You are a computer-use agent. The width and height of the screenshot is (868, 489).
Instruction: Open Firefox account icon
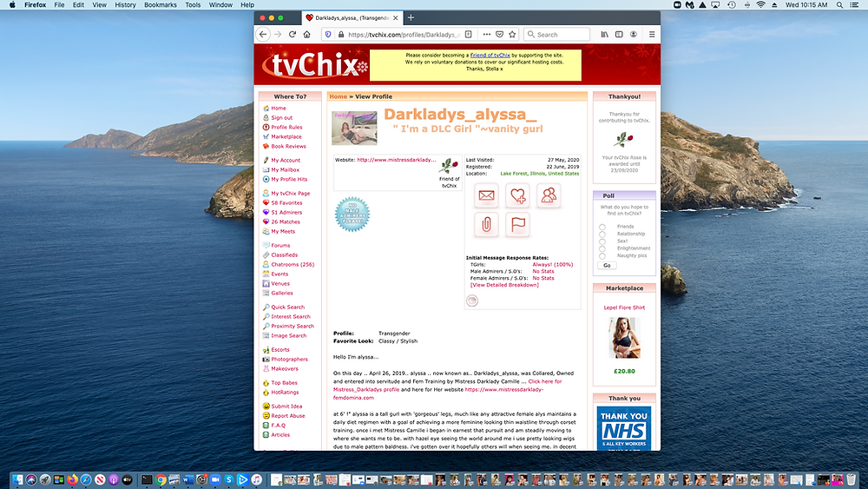click(x=634, y=35)
